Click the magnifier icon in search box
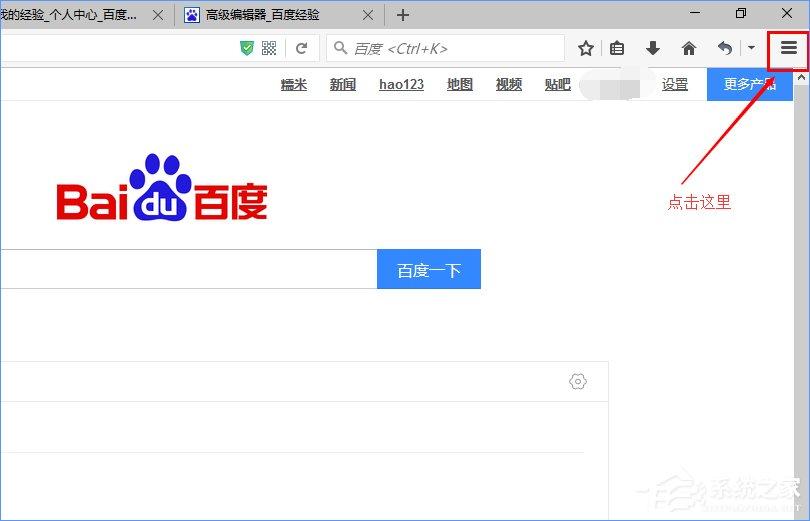 (340, 48)
